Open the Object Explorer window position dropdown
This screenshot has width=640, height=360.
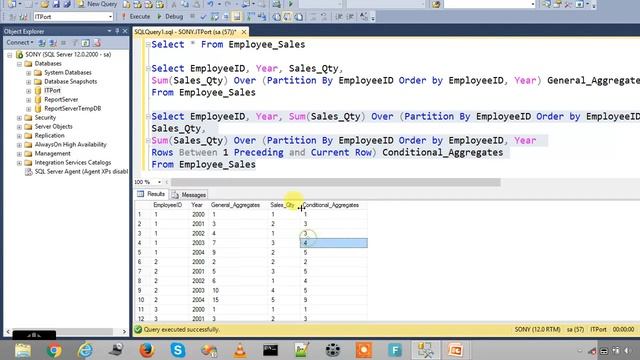tap(109, 31)
